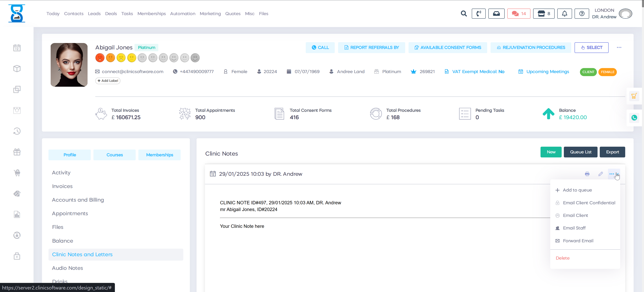
Task: Print the clinic note using printer icon
Action: 587,174
